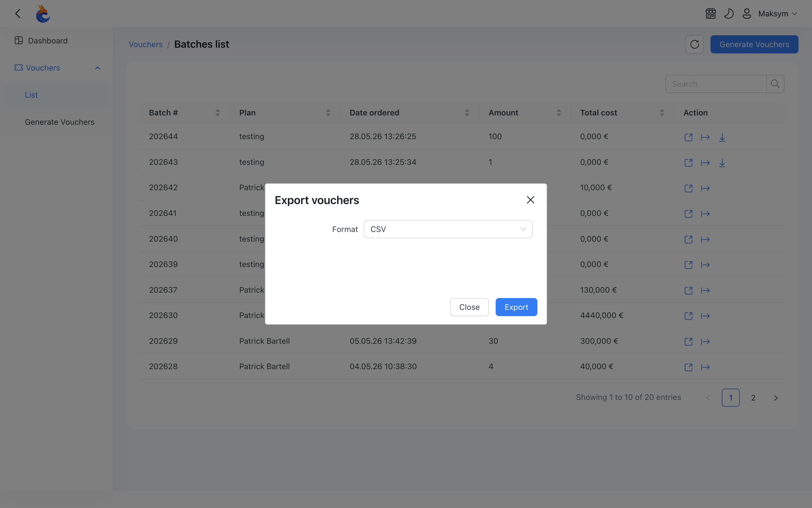Screen dimensions: 812x508
Task: Export batch 202637 with arrow icon
Action: pos(705,290)
